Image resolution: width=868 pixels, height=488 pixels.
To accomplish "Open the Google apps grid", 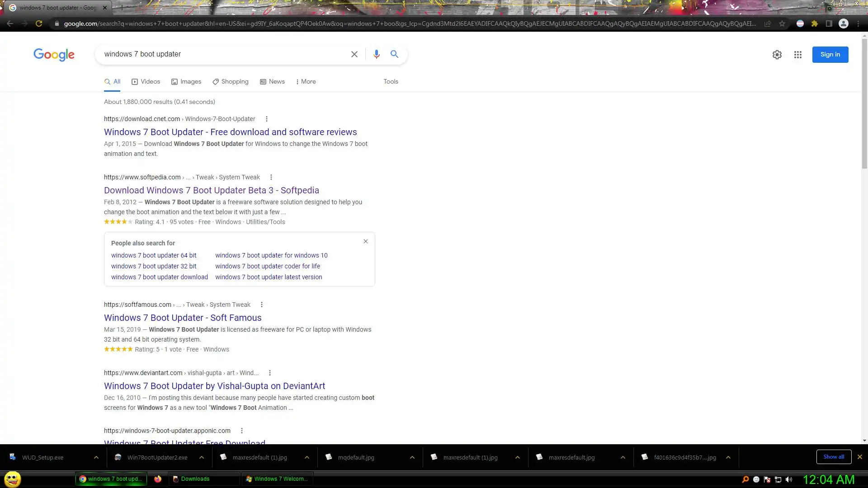I will 797,55.
